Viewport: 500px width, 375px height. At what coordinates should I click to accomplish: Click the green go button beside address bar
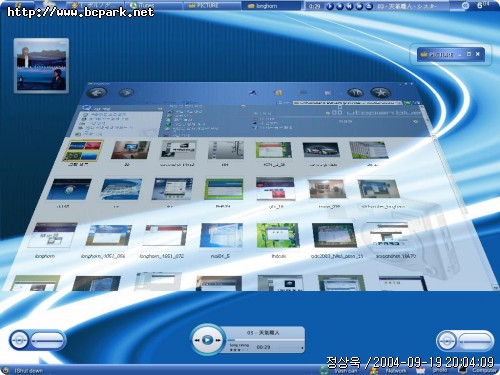[408, 103]
